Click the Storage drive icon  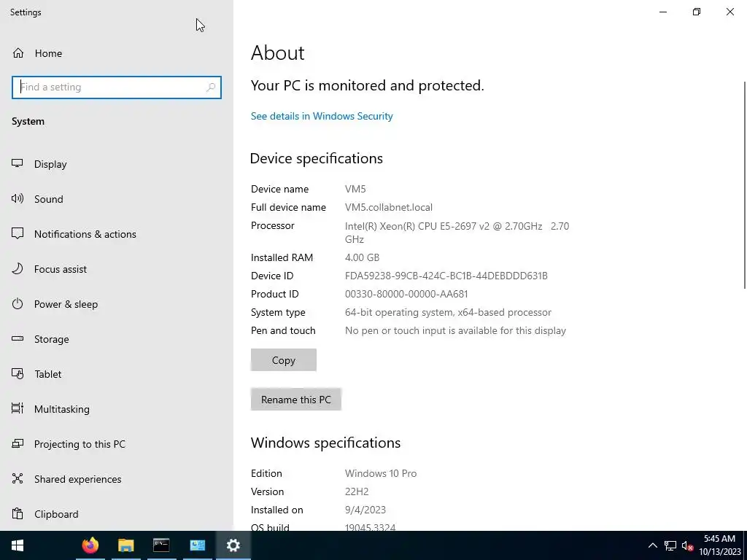tap(18, 338)
